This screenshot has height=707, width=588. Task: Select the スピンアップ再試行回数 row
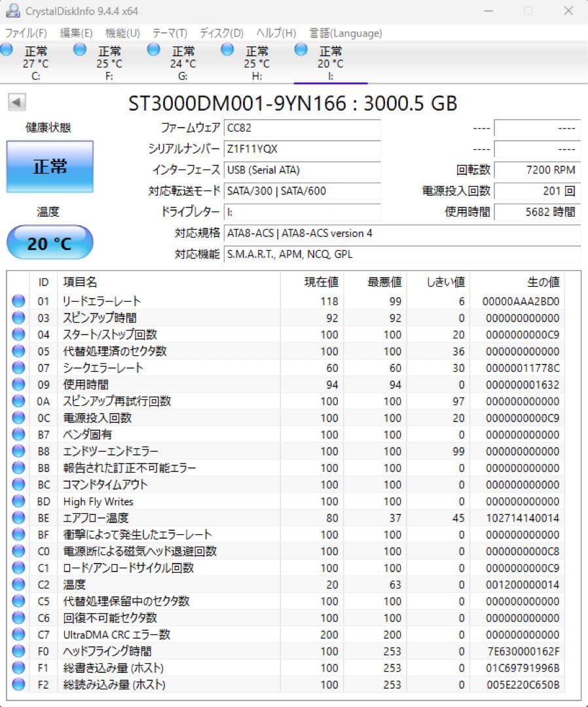pyautogui.click(x=286, y=401)
